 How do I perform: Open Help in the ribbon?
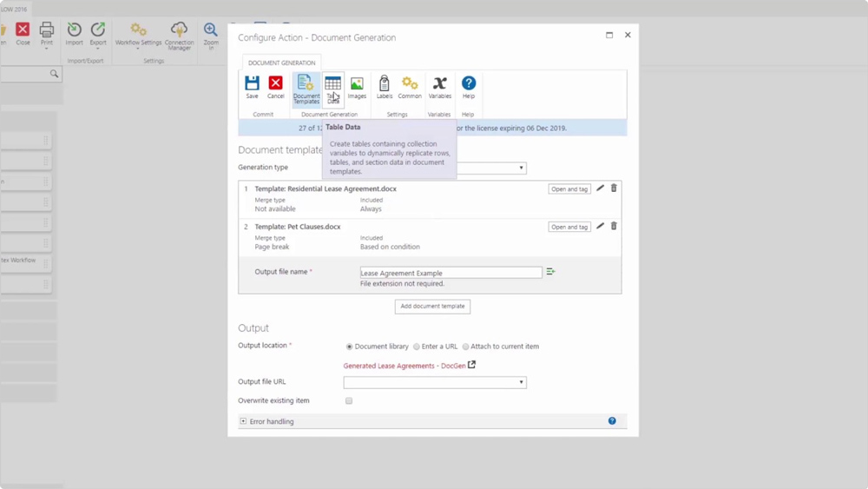coord(469,86)
